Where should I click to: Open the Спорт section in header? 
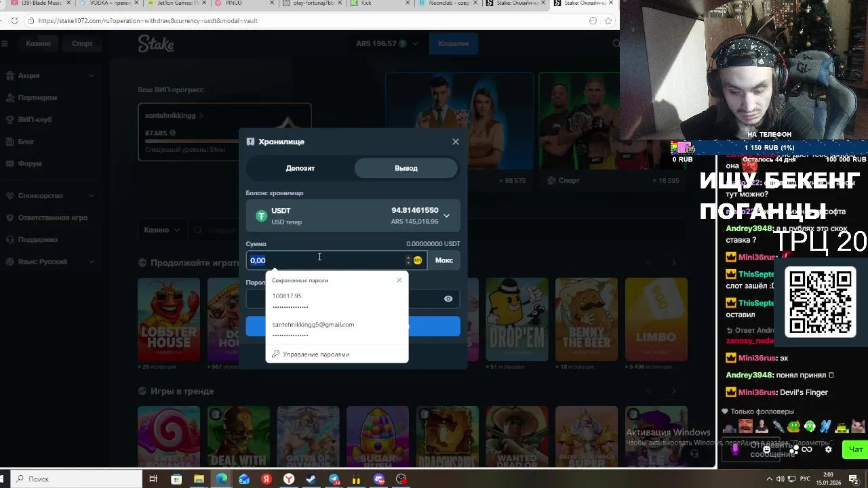[82, 43]
